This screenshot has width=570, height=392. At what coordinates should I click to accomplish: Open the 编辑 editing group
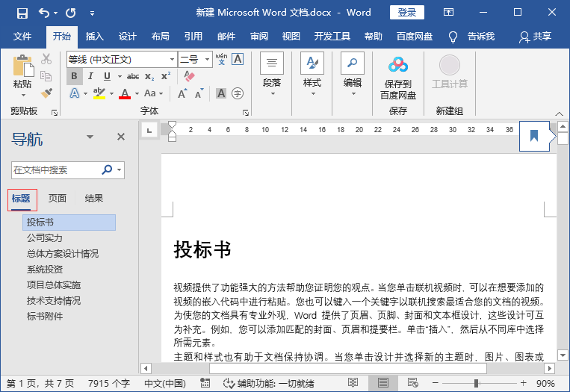(353, 74)
